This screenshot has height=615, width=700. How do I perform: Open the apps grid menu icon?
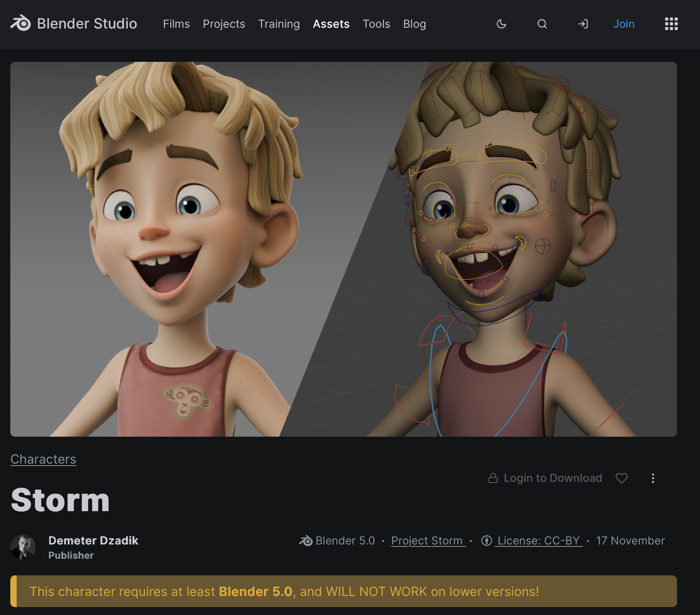pyautogui.click(x=671, y=24)
